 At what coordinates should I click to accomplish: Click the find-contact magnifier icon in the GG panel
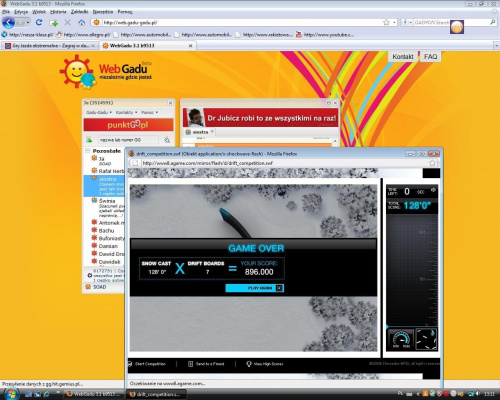167,140
